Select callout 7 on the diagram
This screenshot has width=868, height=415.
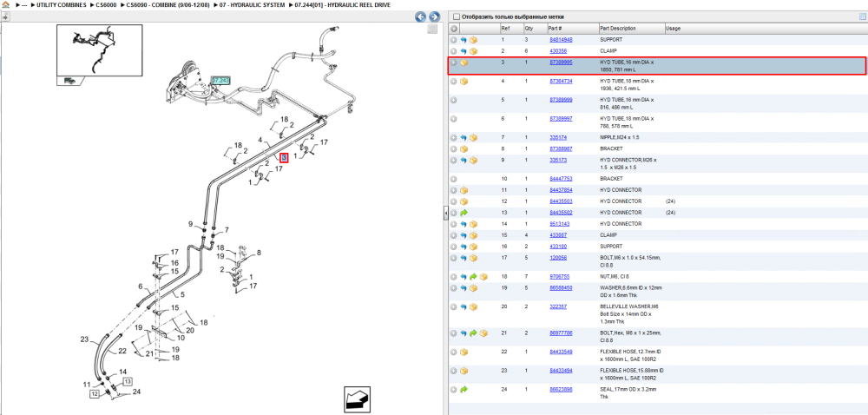click(227, 229)
